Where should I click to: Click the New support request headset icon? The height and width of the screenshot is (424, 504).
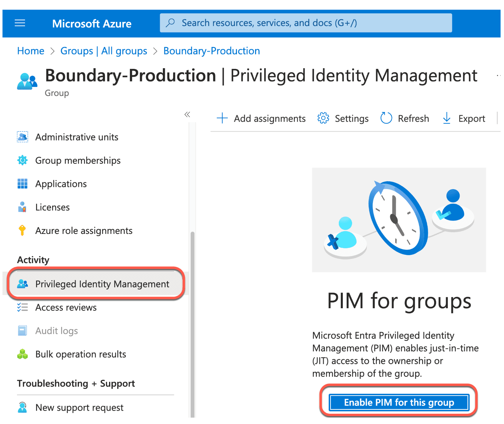22,408
